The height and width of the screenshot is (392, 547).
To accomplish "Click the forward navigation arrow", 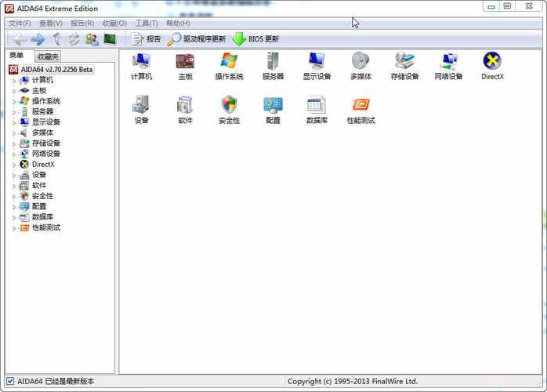I will click(x=38, y=39).
